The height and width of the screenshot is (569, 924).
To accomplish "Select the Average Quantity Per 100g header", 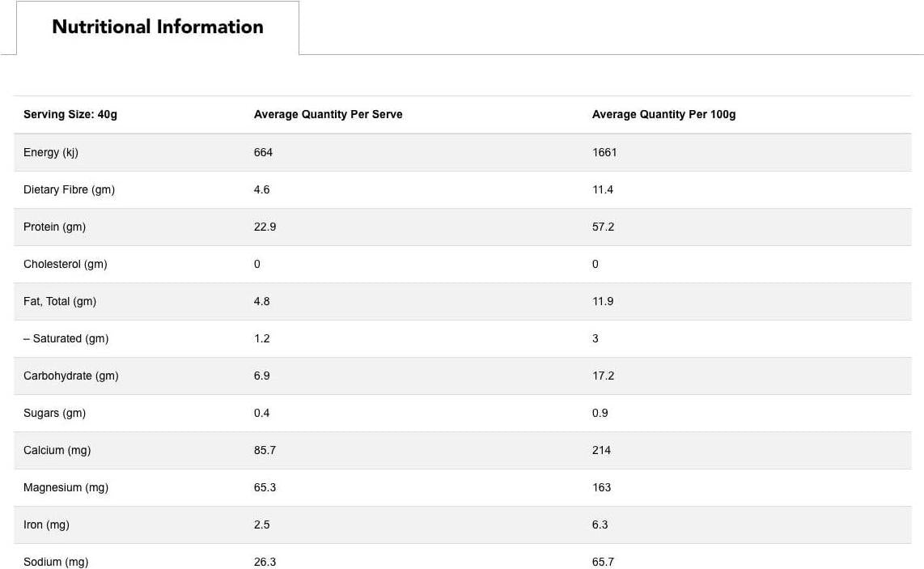I will click(x=663, y=115).
